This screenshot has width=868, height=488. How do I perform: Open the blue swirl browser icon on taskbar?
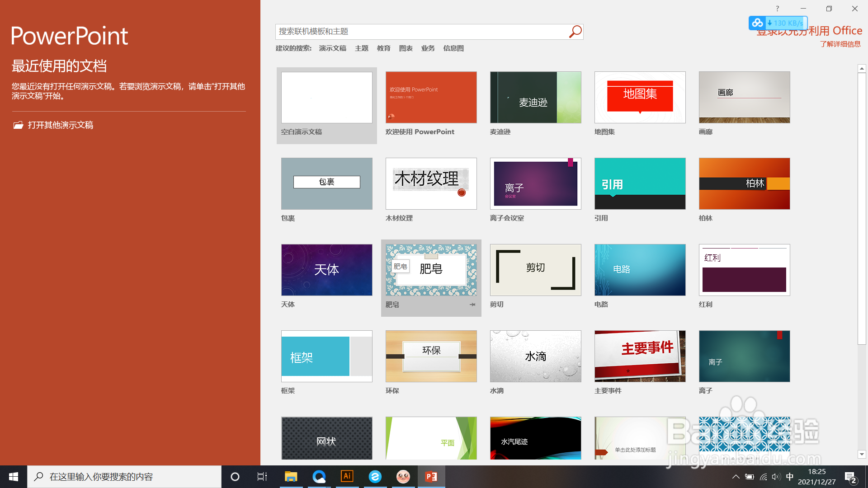coord(375,477)
